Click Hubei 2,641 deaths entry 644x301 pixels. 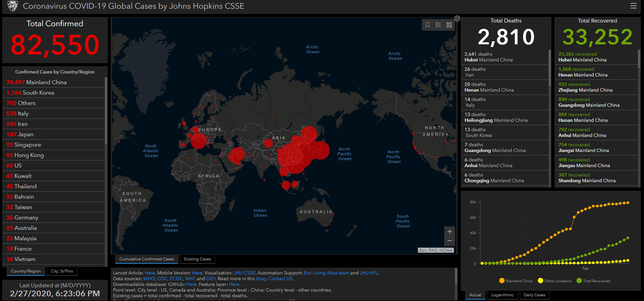click(505, 57)
